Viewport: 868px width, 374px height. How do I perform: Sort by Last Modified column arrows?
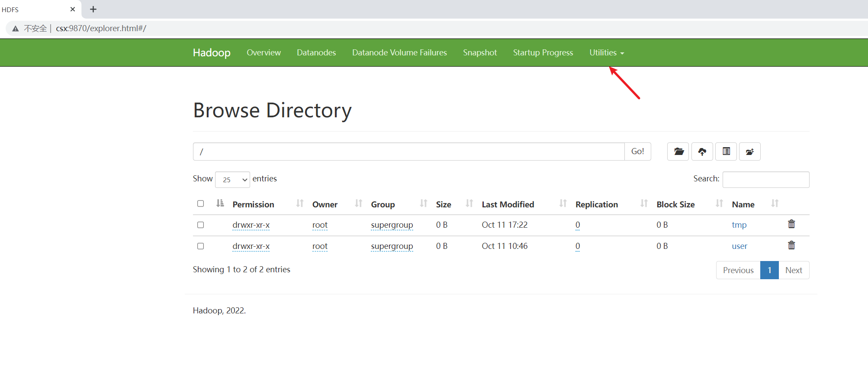[x=563, y=203]
